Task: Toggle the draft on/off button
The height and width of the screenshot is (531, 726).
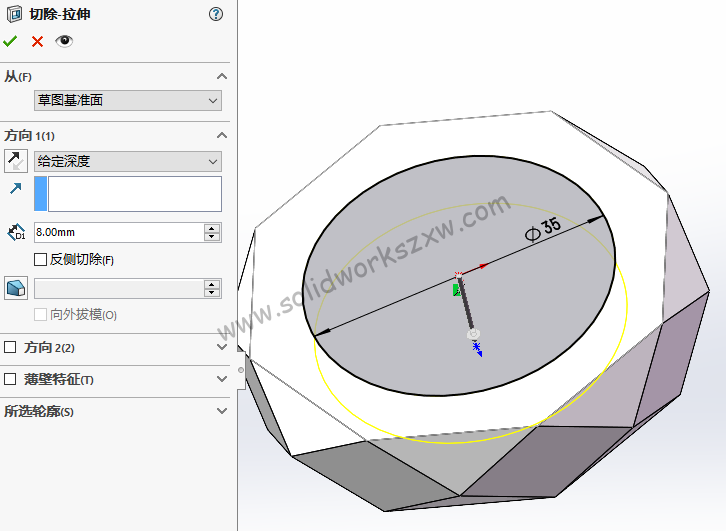Action: point(16,288)
